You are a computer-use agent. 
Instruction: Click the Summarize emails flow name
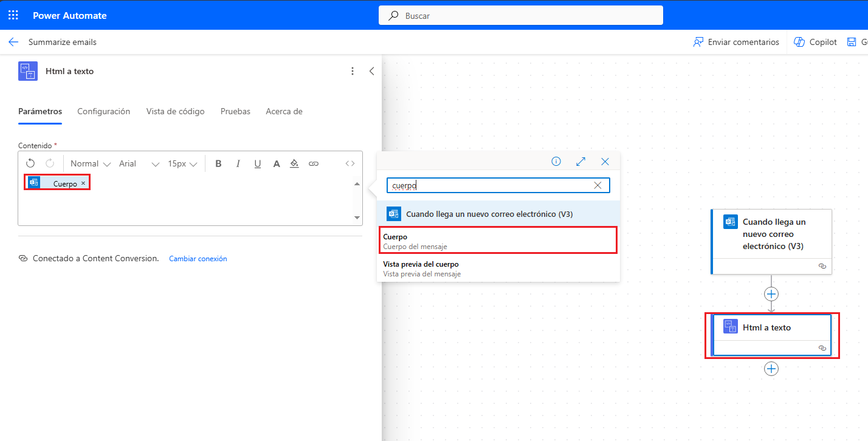point(63,42)
